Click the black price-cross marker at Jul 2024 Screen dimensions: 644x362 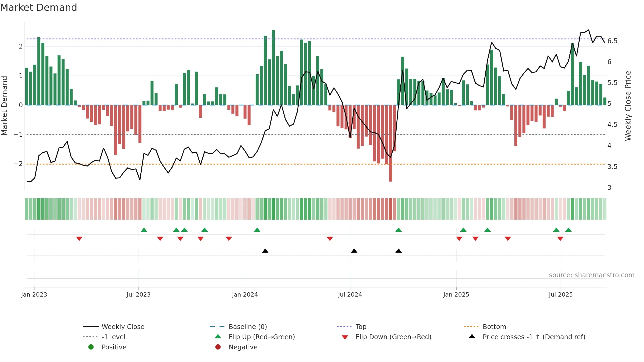coord(354,251)
